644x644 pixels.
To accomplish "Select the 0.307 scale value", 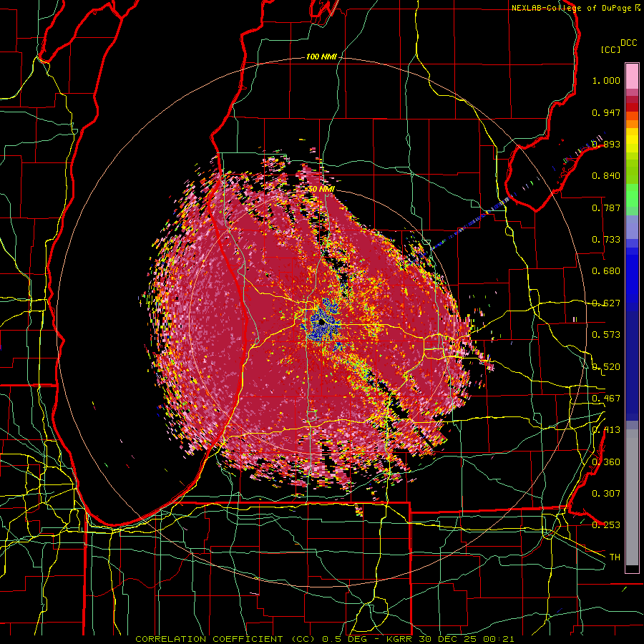I will coord(606,494).
